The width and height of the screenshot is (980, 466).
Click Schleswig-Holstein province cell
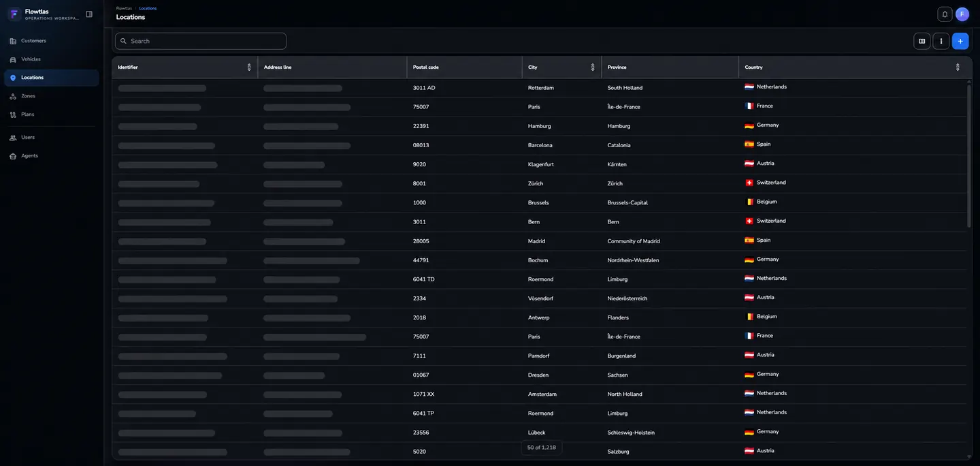[631, 433]
